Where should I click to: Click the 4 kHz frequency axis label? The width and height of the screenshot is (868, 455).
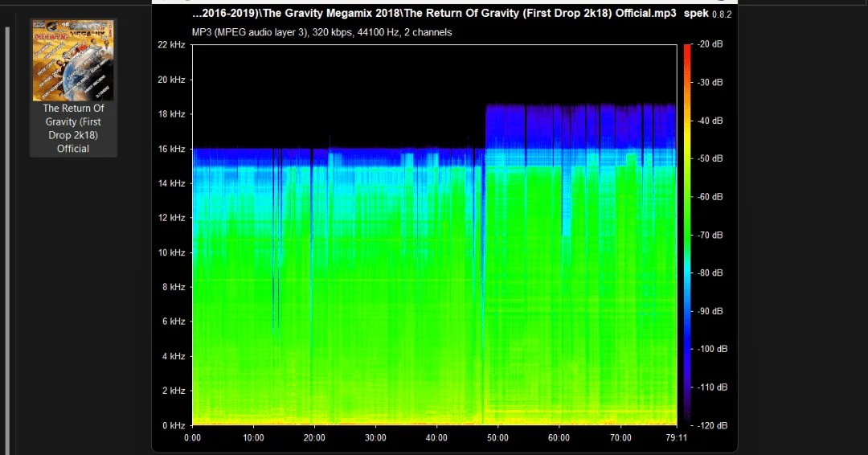(174, 356)
